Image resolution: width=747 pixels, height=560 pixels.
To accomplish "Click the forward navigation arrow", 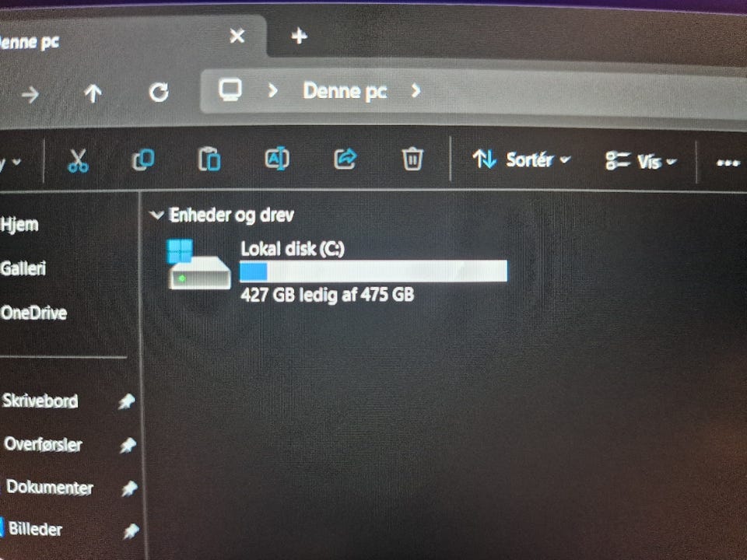I will pyautogui.click(x=30, y=95).
